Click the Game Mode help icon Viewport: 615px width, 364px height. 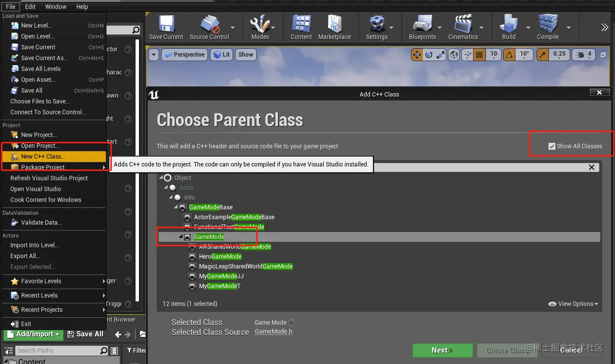[x=291, y=323]
